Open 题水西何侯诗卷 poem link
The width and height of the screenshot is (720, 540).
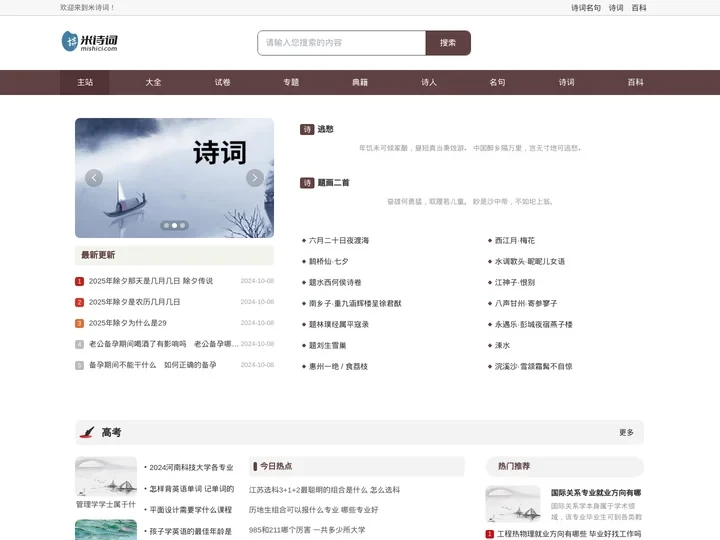[335, 283]
